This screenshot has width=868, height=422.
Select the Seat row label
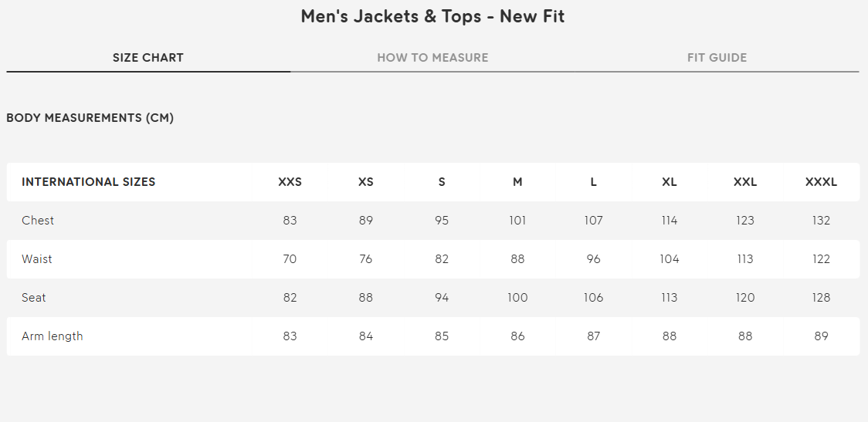[x=34, y=298]
